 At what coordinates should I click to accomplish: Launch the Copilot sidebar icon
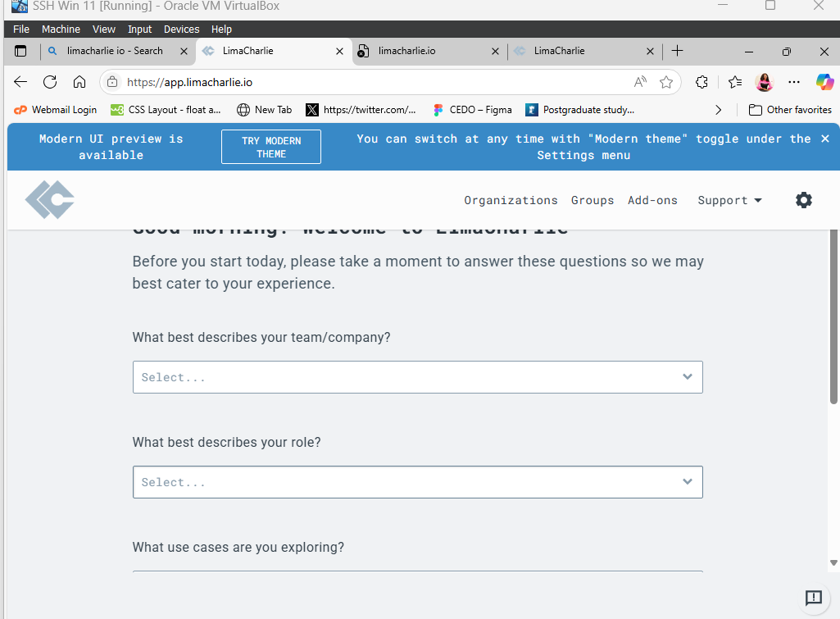(x=824, y=82)
